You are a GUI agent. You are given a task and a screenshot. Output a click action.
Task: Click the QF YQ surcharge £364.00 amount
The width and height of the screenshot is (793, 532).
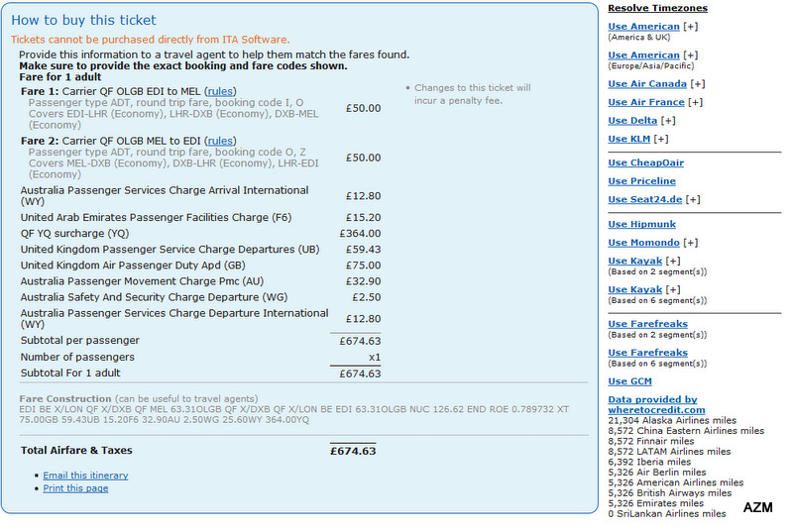click(360, 234)
